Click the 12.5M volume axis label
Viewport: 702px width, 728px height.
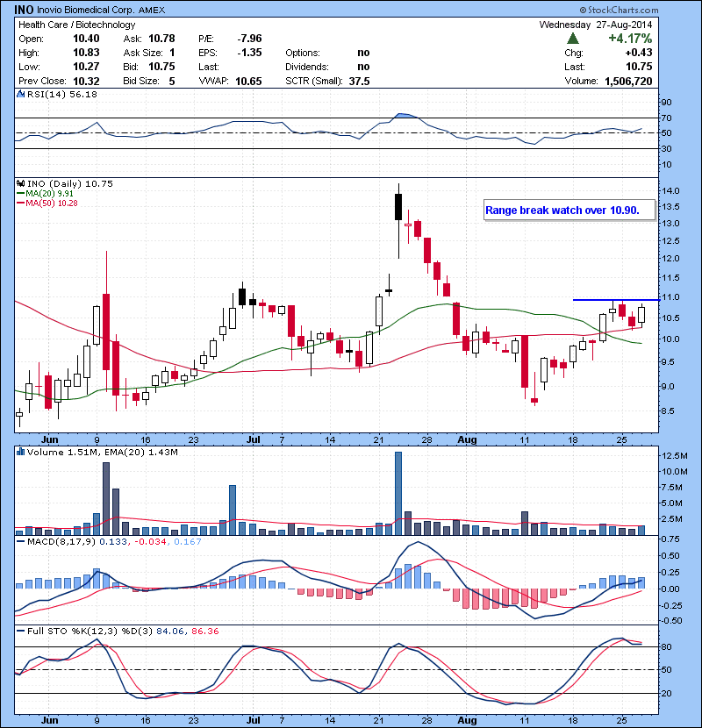pos(674,455)
